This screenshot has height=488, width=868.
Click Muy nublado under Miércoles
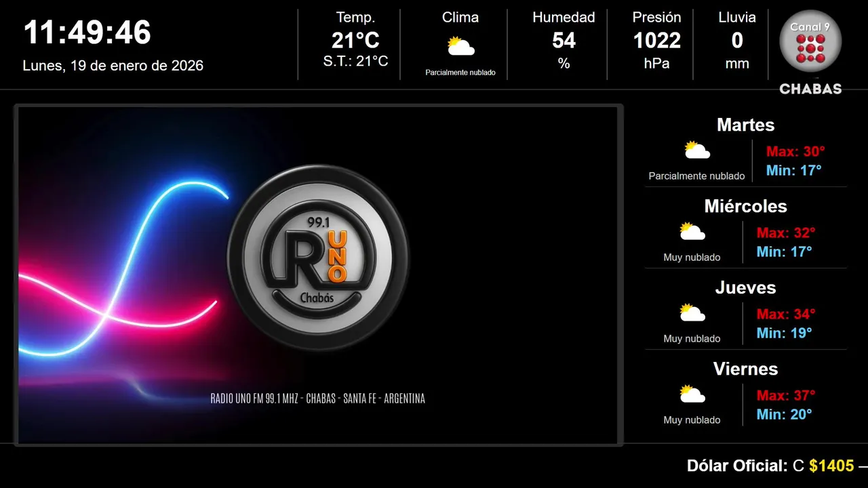(692, 258)
